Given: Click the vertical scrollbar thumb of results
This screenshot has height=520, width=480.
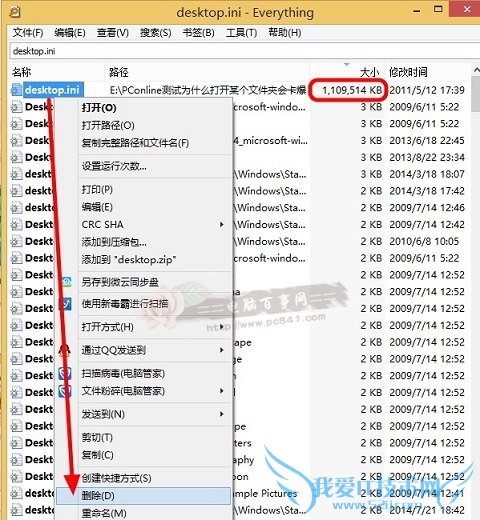Looking at the screenshot, I should tap(475, 94).
